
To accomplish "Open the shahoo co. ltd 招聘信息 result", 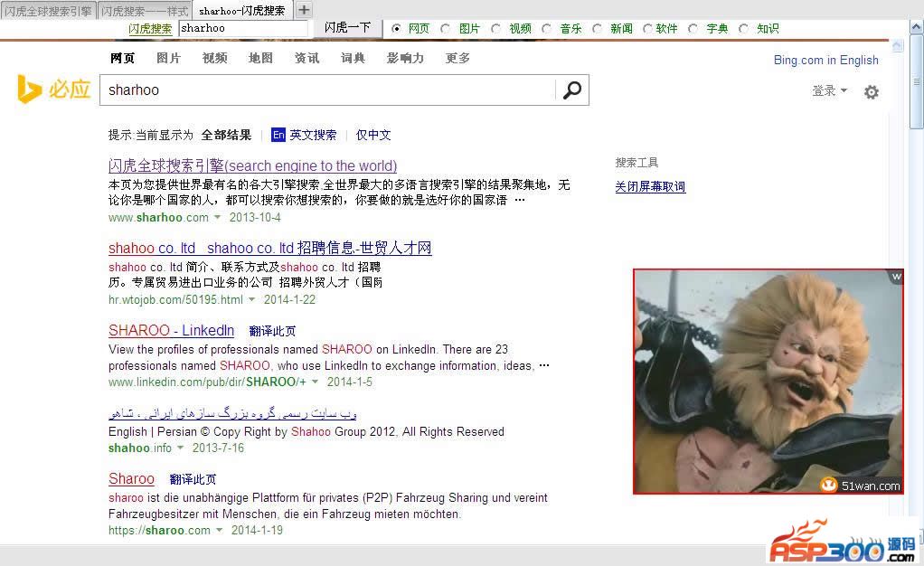I will point(270,249).
